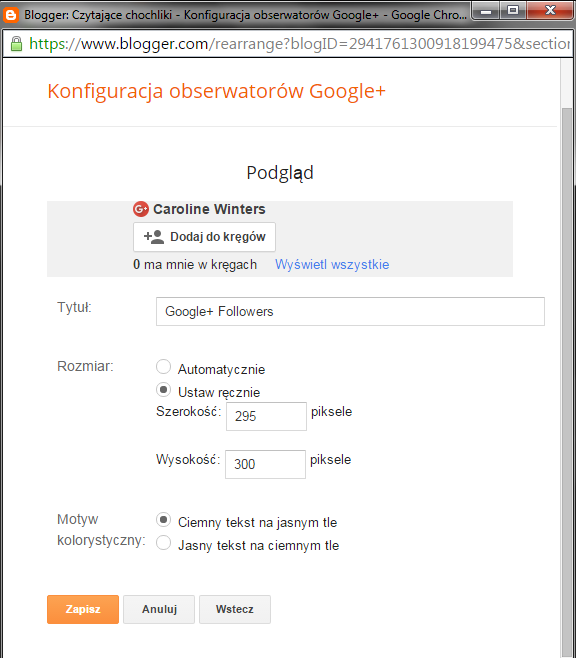Open the Wyświetl wszystkie link

click(332, 265)
